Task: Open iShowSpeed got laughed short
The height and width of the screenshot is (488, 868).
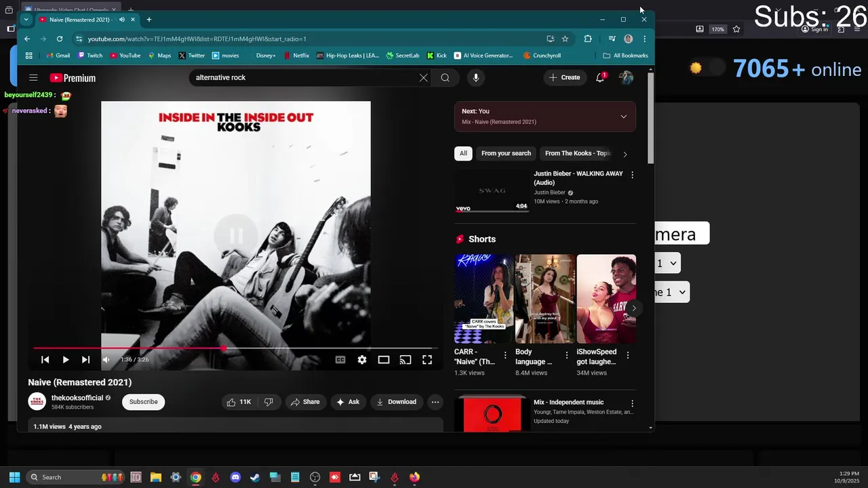Action: (606, 299)
